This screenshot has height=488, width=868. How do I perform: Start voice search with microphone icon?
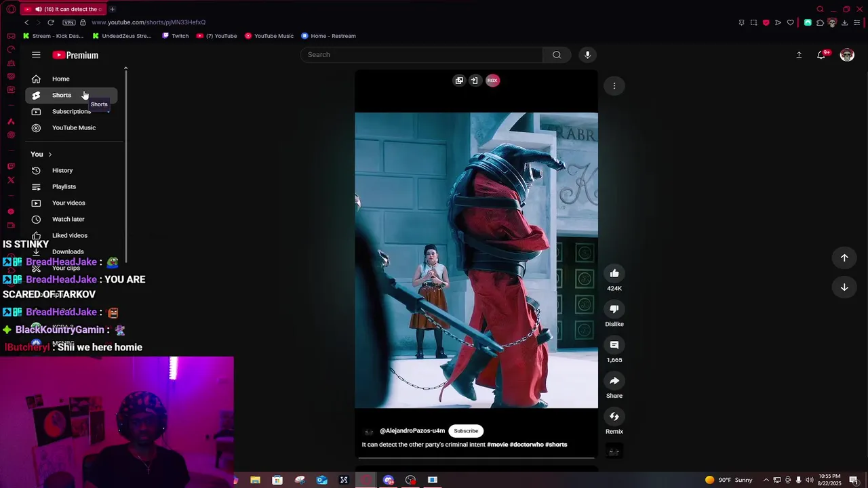pyautogui.click(x=587, y=55)
